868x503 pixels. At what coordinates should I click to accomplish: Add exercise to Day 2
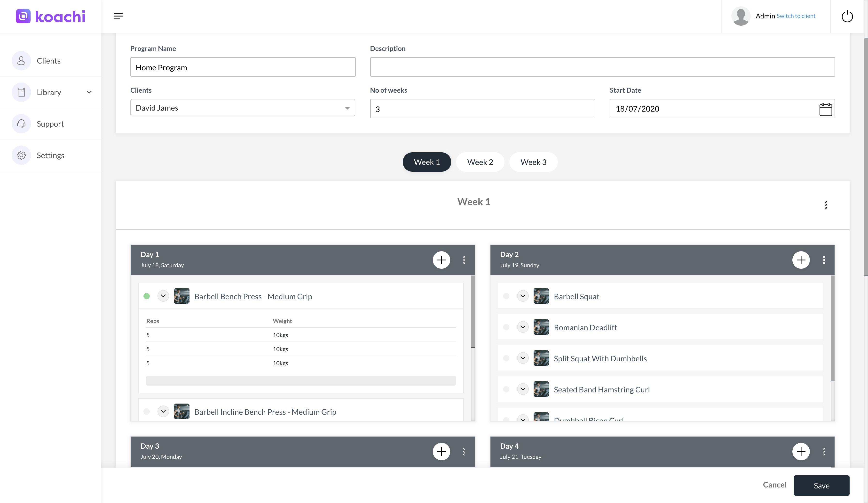pyautogui.click(x=801, y=260)
